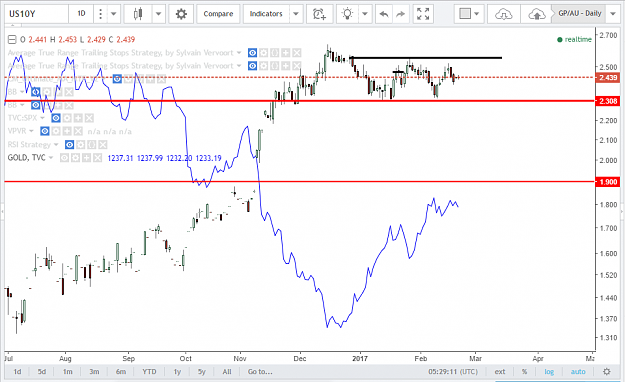This screenshot has height=382, width=625.
Task: Click the GP/AU - Daily layout name
Action: (580, 14)
